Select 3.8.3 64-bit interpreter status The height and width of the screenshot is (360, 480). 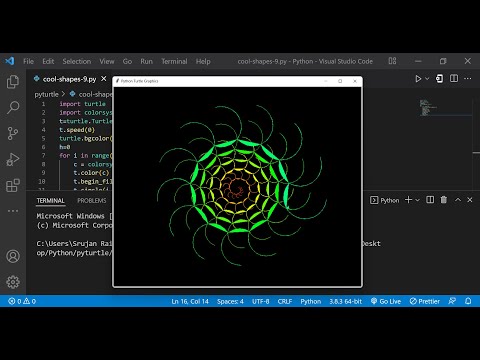[346, 301]
